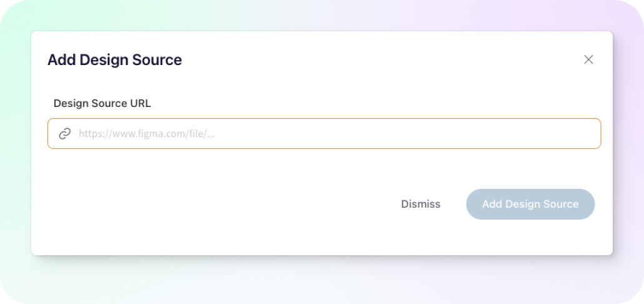
Task: Click the empty dialog area left of Dismiss
Action: click(x=218, y=204)
